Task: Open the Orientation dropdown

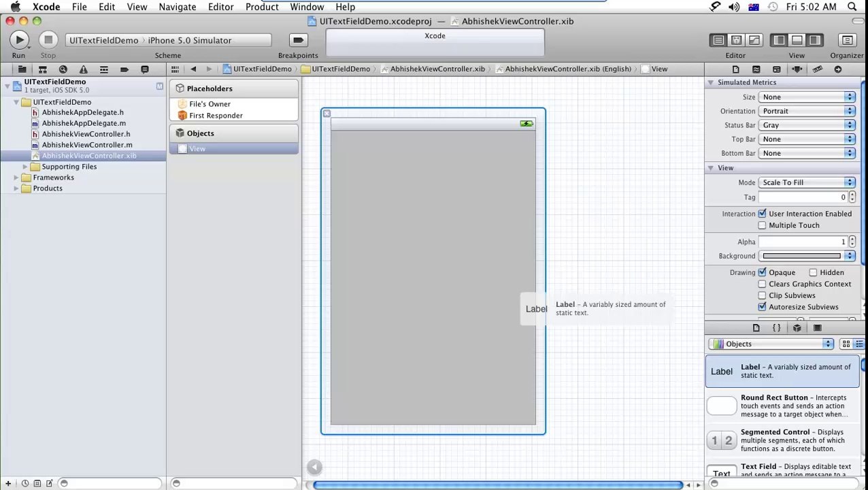Action: (807, 111)
